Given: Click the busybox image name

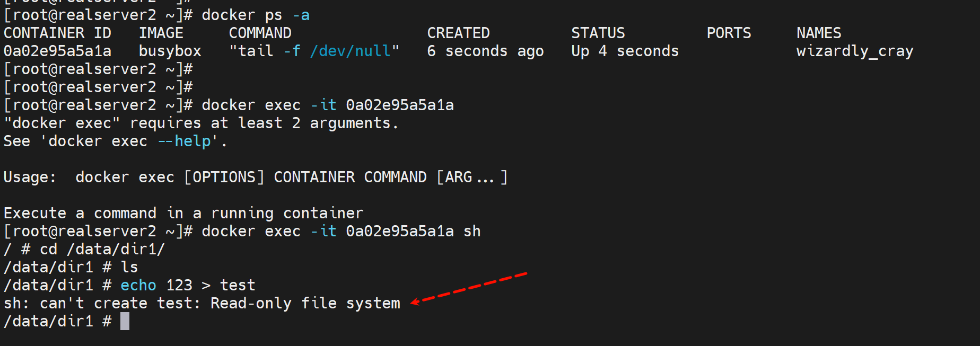Looking at the screenshot, I should coord(170,51).
